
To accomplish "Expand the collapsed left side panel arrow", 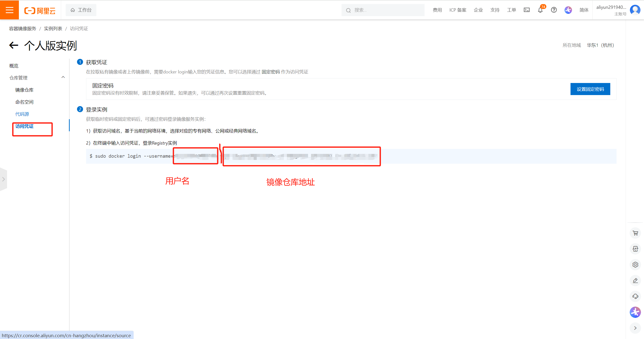I will (4, 179).
